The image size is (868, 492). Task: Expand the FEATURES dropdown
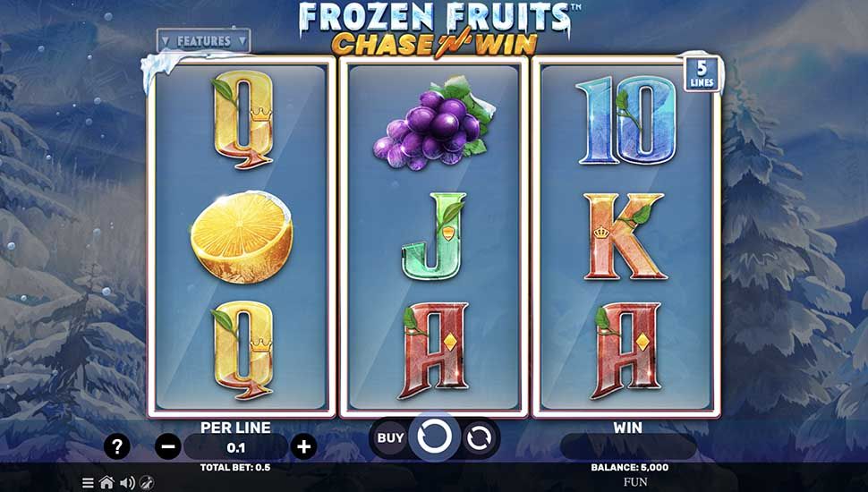click(x=204, y=41)
